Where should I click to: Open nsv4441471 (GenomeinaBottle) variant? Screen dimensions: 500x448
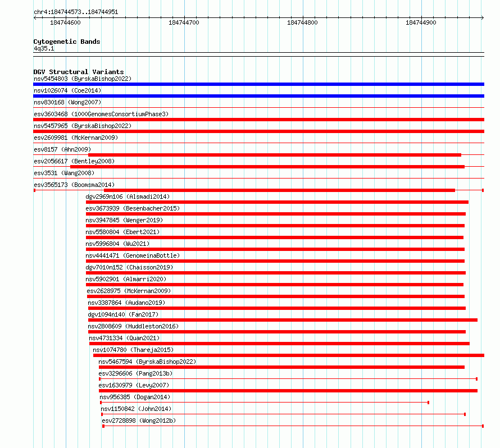tap(133, 255)
